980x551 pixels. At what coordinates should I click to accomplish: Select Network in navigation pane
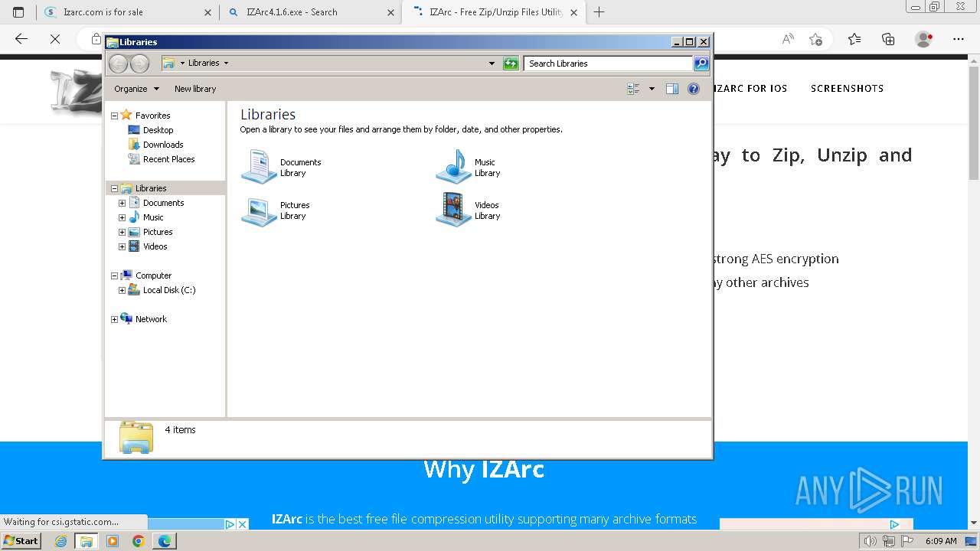[151, 319]
